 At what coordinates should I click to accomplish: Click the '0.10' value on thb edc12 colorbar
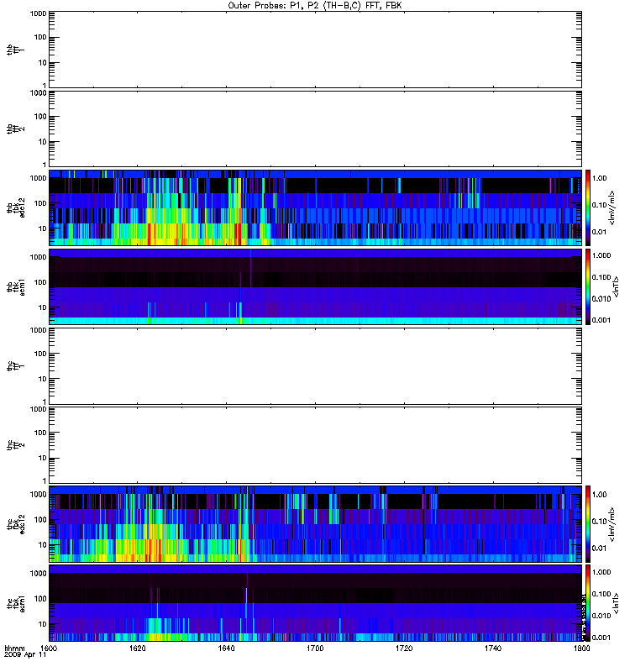tap(600, 205)
